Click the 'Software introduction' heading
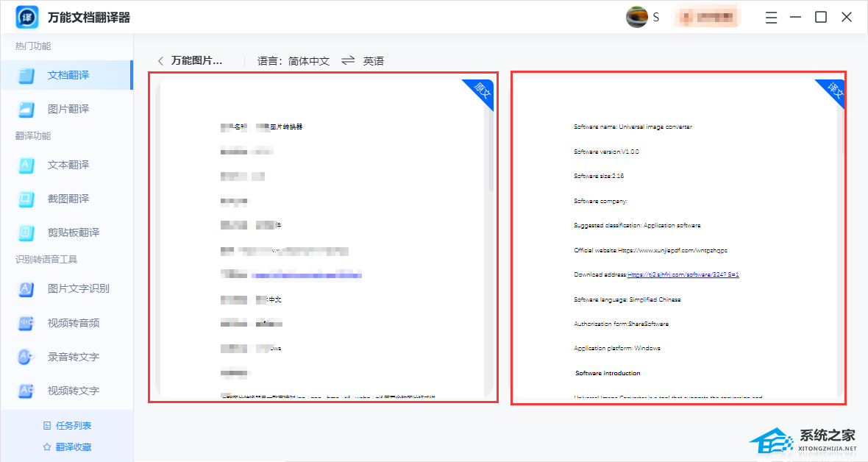The image size is (868, 462). pos(608,374)
